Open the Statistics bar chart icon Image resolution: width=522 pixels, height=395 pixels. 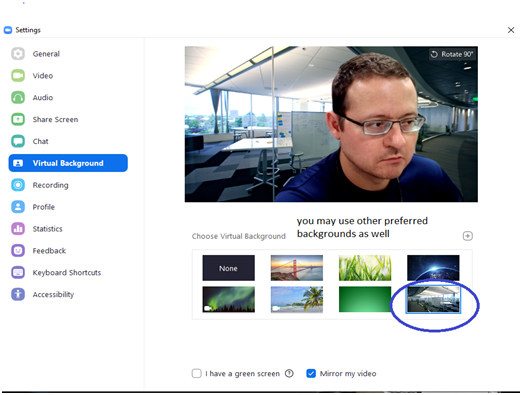coord(18,229)
